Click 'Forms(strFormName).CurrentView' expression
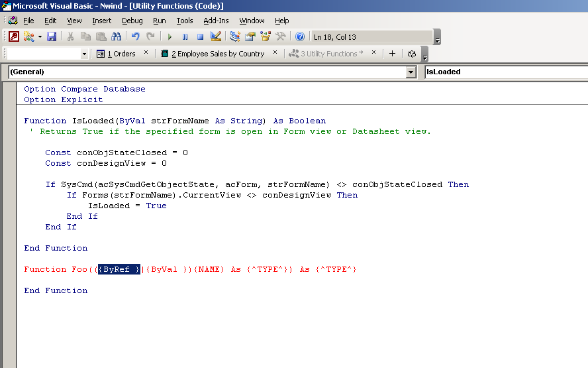Image resolution: width=588 pixels, height=368 pixels. coord(162,195)
